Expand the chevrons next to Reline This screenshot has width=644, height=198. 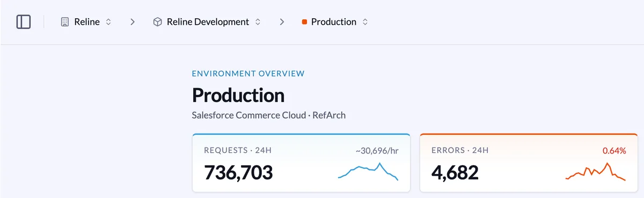pos(108,22)
